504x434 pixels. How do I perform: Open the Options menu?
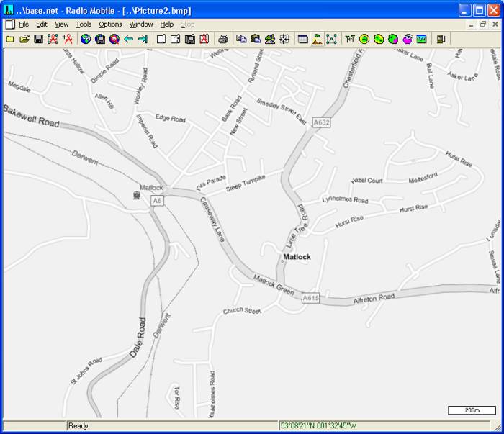pyautogui.click(x=110, y=24)
